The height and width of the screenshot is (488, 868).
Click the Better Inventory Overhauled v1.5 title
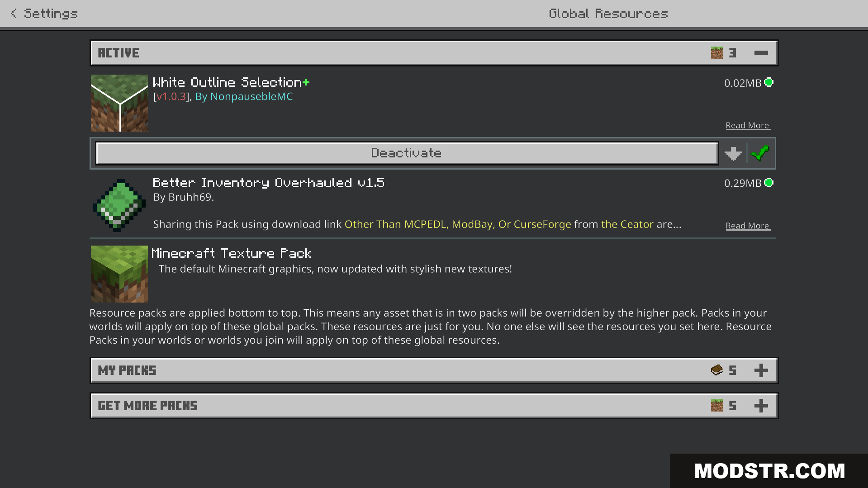click(269, 183)
